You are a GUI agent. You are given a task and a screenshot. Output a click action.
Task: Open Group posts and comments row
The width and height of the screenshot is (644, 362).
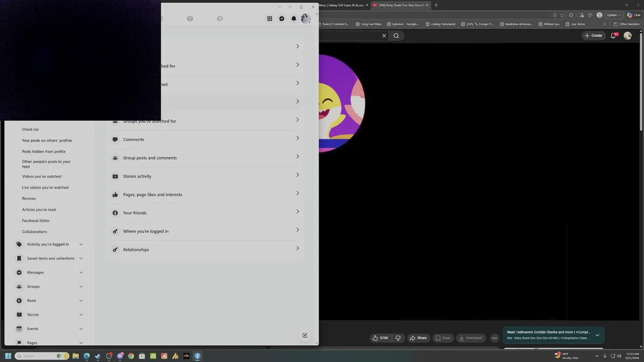(205, 158)
